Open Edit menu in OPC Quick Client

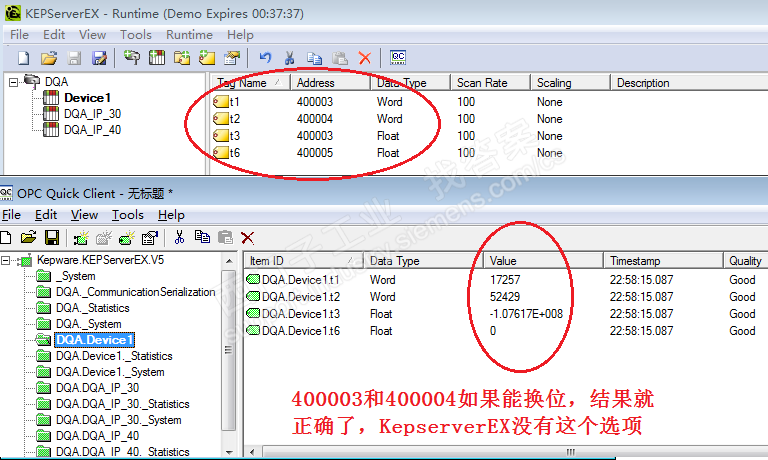(x=46, y=215)
